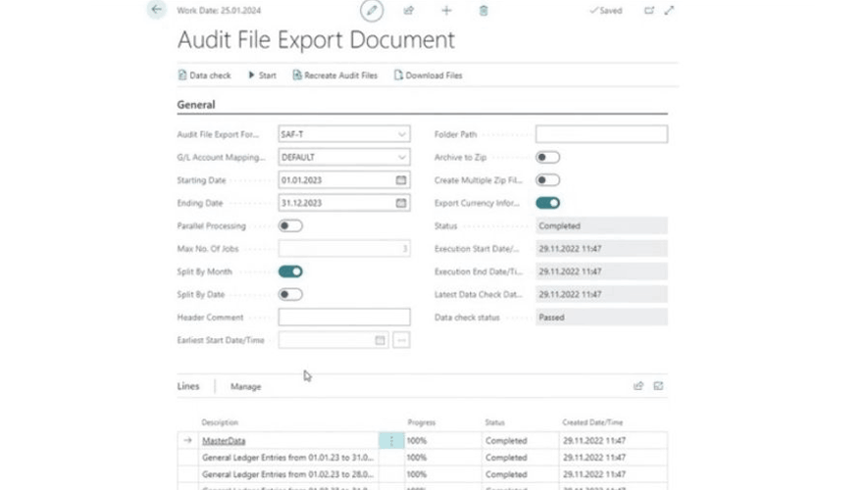This screenshot has width=868, height=490.
Task: Click the Progress column header
Action: (x=422, y=422)
